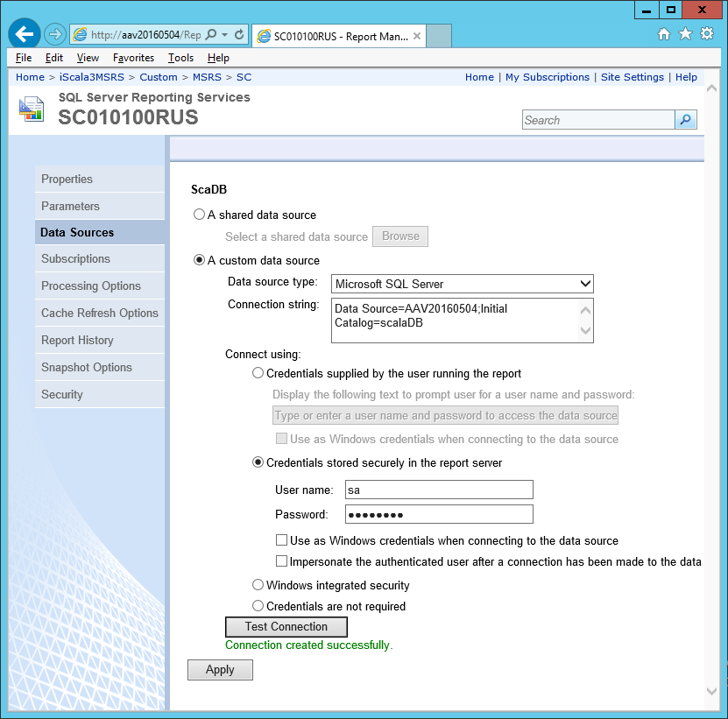Screen dimensions: 728x719
Task: Select the A custom data source option
Action: 199,260
